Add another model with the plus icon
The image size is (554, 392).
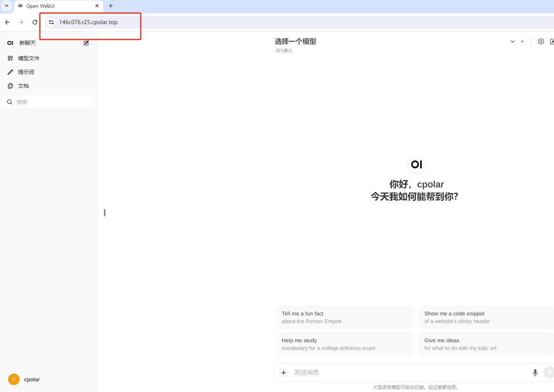[x=522, y=42]
